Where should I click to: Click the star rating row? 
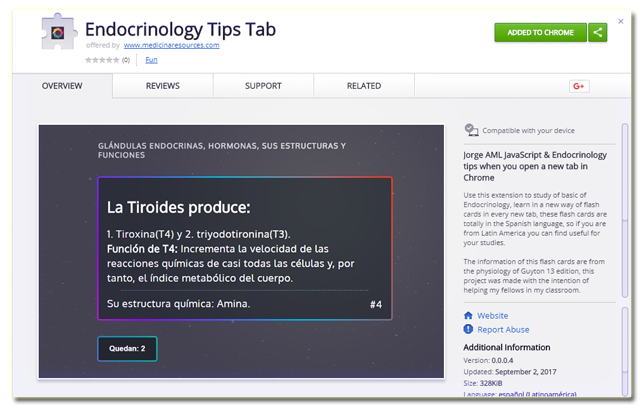[102, 60]
